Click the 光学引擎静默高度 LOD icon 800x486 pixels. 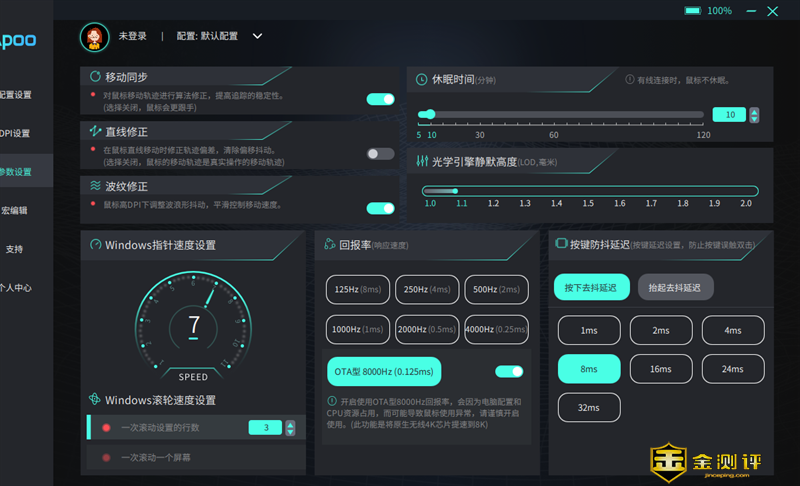422,160
